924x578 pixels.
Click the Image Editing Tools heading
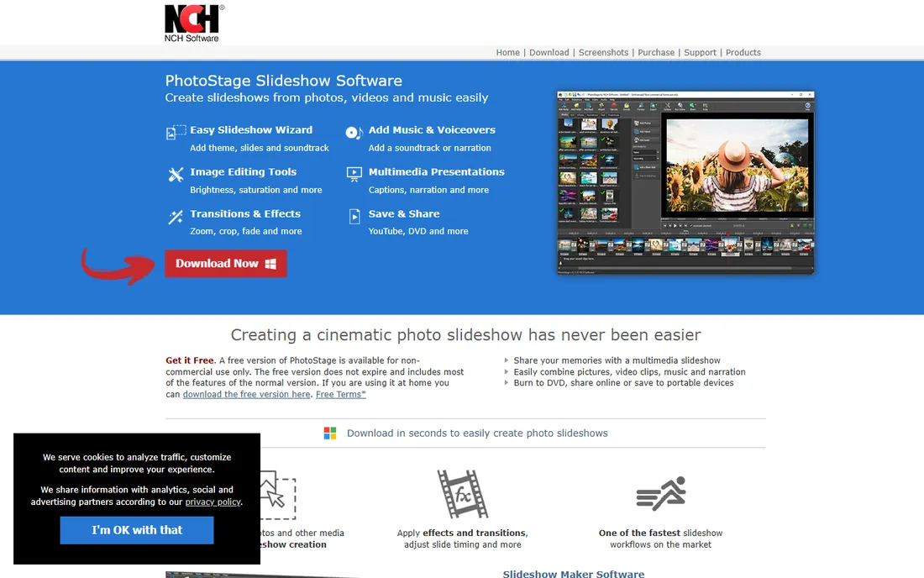click(243, 171)
